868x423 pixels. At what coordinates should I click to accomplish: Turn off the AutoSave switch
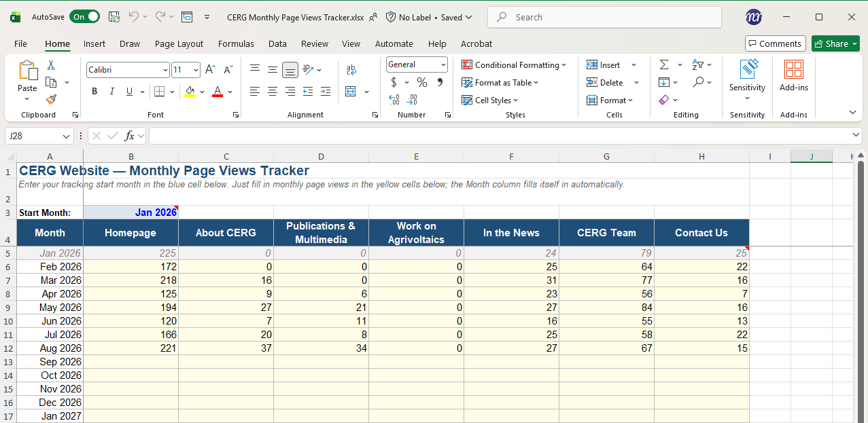pos(84,17)
